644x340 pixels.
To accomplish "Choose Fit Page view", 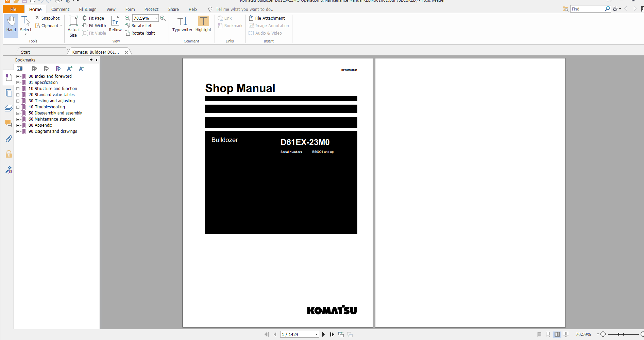I will [x=93, y=18].
